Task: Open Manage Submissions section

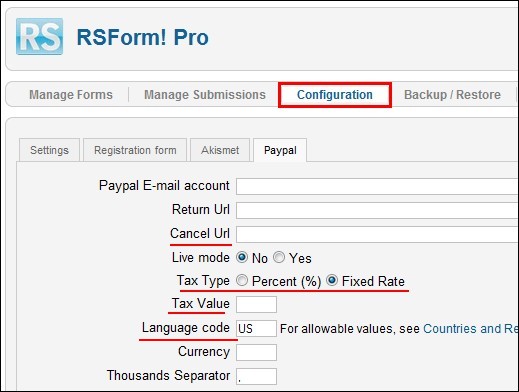Action: point(205,95)
